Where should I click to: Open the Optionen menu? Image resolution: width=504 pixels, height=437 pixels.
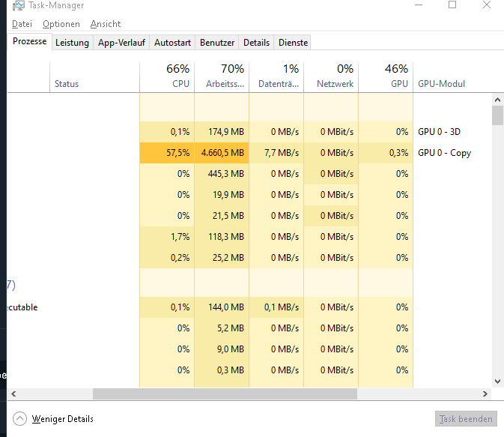tap(61, 24)
